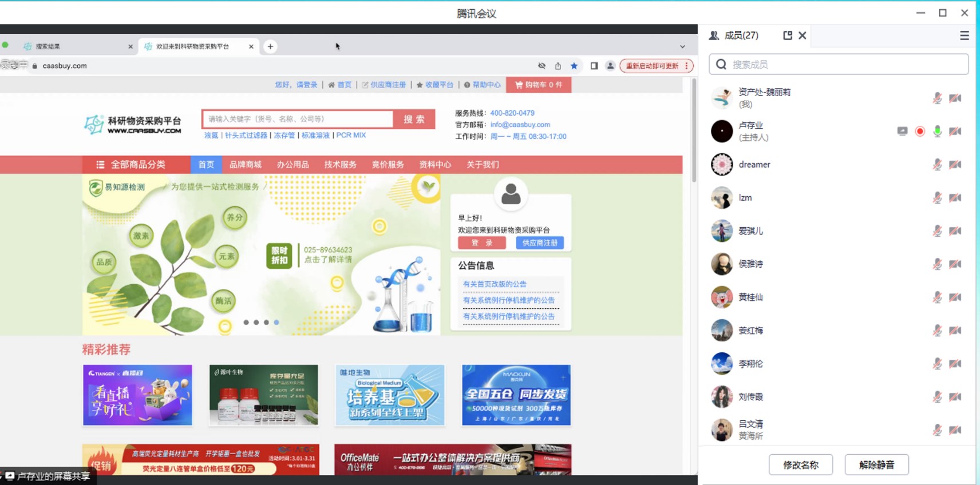Screen dimensions: 980x485
Task: Pop out the members panel window
Action: click(x=788, y=35)
